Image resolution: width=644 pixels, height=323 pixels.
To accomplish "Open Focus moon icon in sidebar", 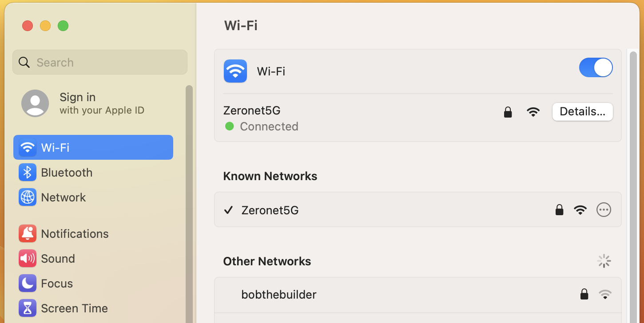I will coord(28,284).
